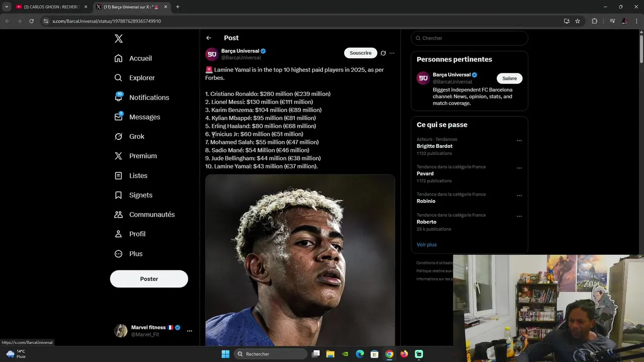The height and width of the screenshot is (362, 644).
Task: Click the Chrome profile avatar
Action: (x=624, y=21)
